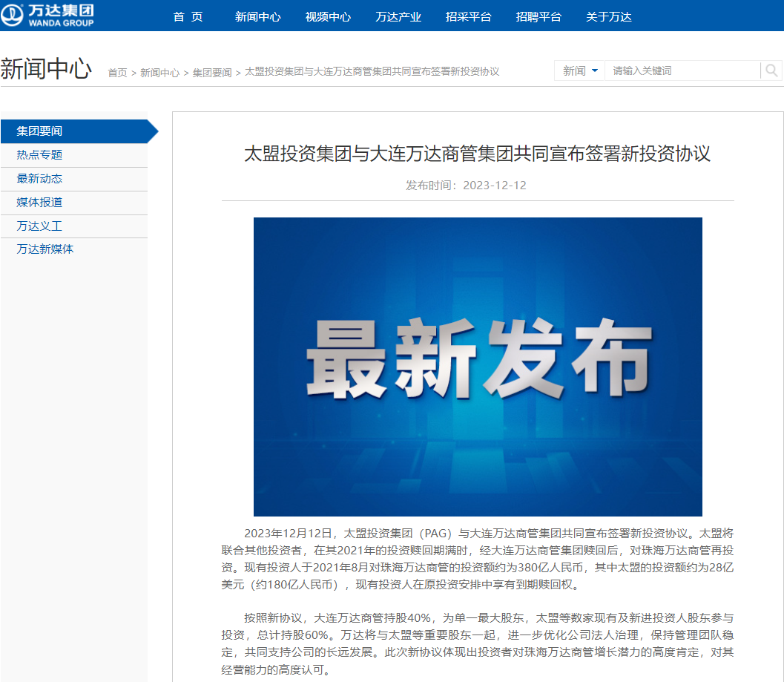Click the article headline 太盟投资集团与大连万达商管集团
The image size is (784, 682).
pos(477,154)
